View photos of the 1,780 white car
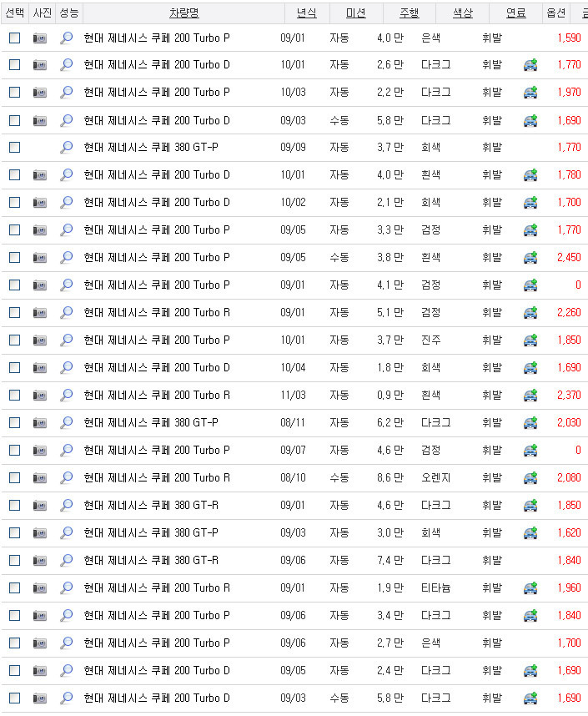Image resolution: width=588 pixels, height=716 pixels. pyautogui.click(x=40, y=175)
